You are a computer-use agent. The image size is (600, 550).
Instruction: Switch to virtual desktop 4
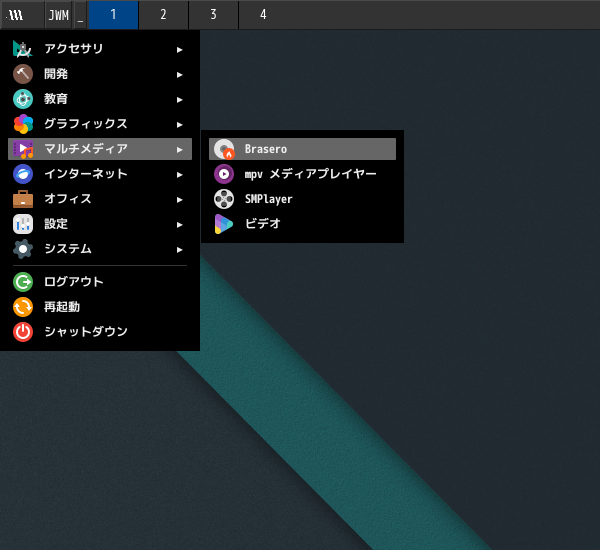click(x=263, y=15)
